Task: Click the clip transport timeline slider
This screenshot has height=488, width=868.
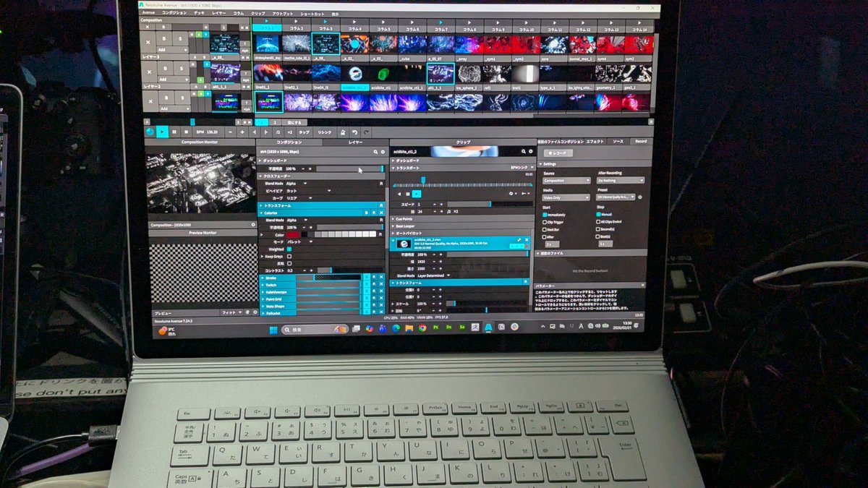Action: point(463,185)
